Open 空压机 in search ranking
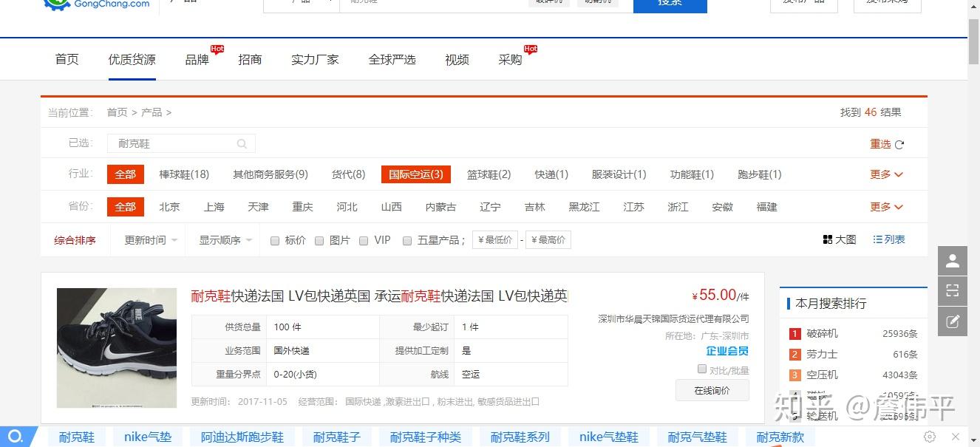This screenshot has height=447, width=980. tap(822, 375)
